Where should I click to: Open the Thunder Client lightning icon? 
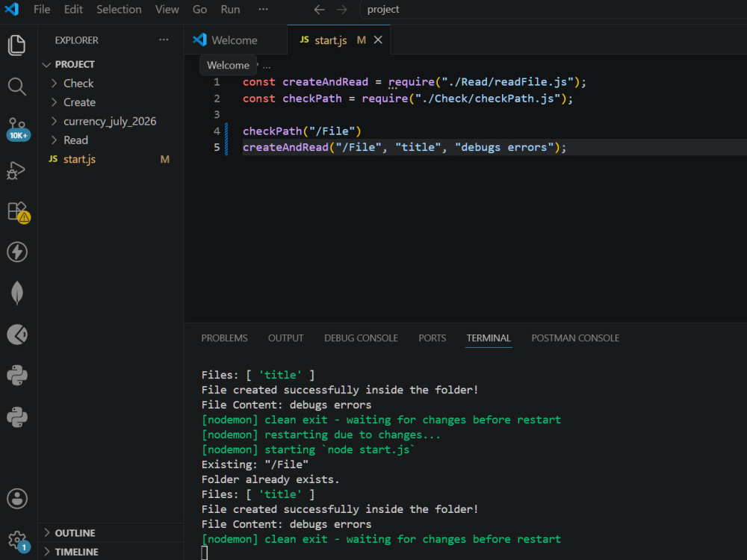(17, 252)
